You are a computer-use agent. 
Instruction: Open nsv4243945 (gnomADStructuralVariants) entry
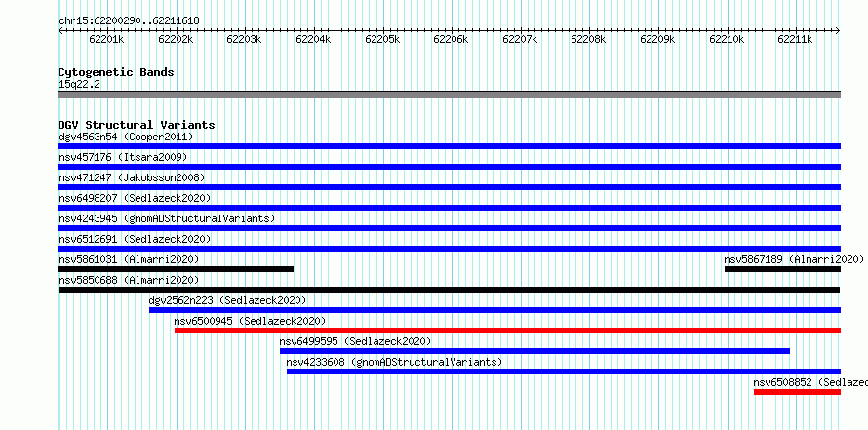pyautogui.click(x=167, y=219)
